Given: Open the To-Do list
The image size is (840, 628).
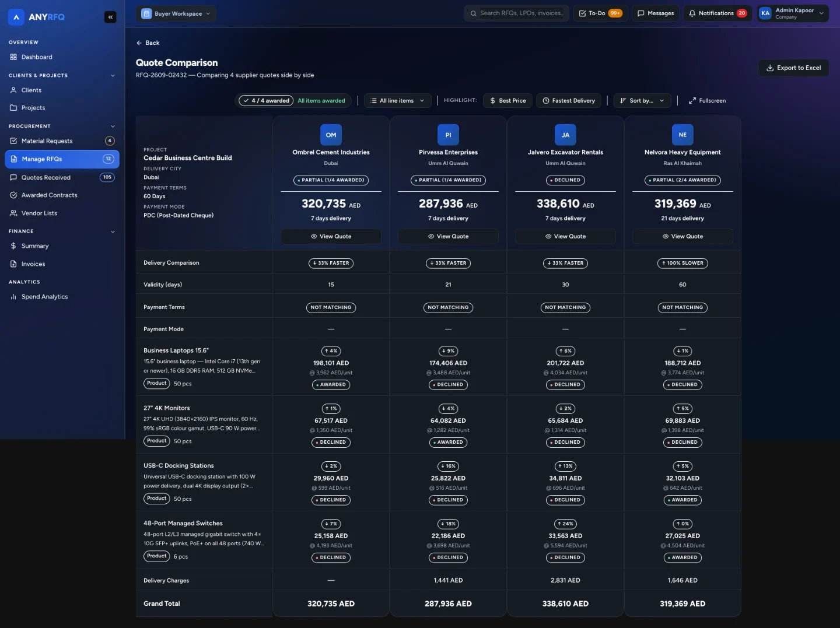Looking at the screenshot, I should [x=601, y=13].
